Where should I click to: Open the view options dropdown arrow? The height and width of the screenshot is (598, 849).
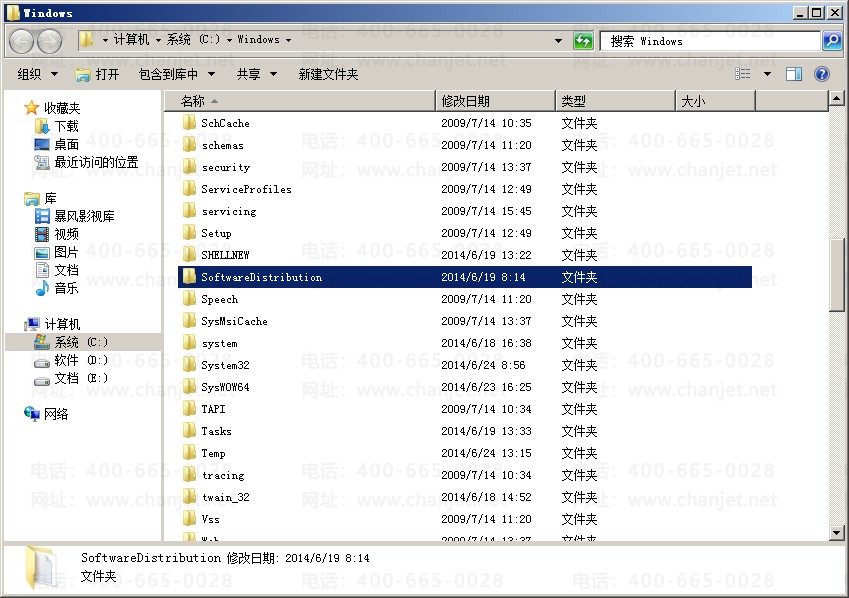767,74
